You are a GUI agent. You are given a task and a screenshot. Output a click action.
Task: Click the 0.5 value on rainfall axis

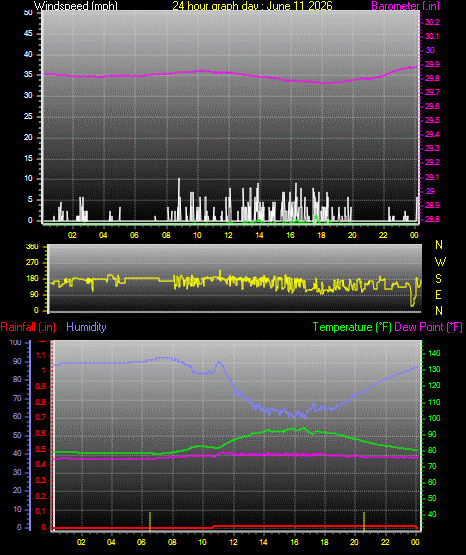click(41, 449)
